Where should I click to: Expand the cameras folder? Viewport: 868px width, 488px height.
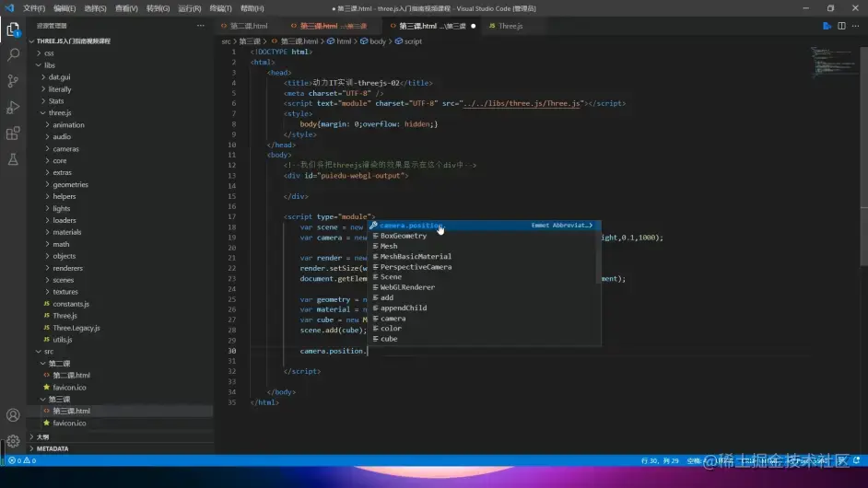pyautogui.click(x=65, y=149)
